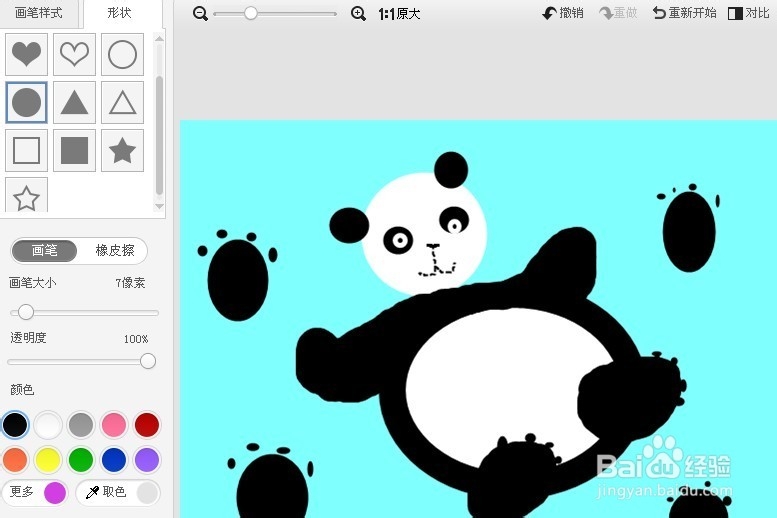The image size is (777, 518).
Task: Pick the blue color swatch
Action: (x=114, y=460)
